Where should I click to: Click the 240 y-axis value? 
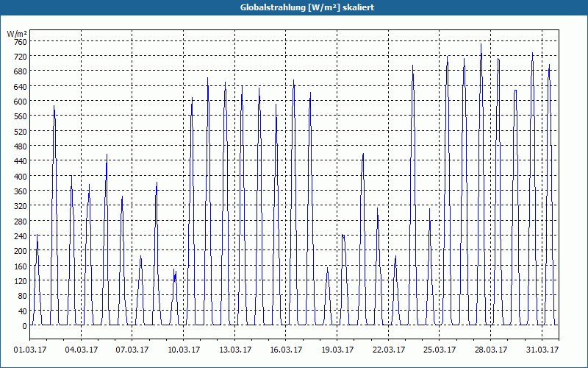[21, 236]
